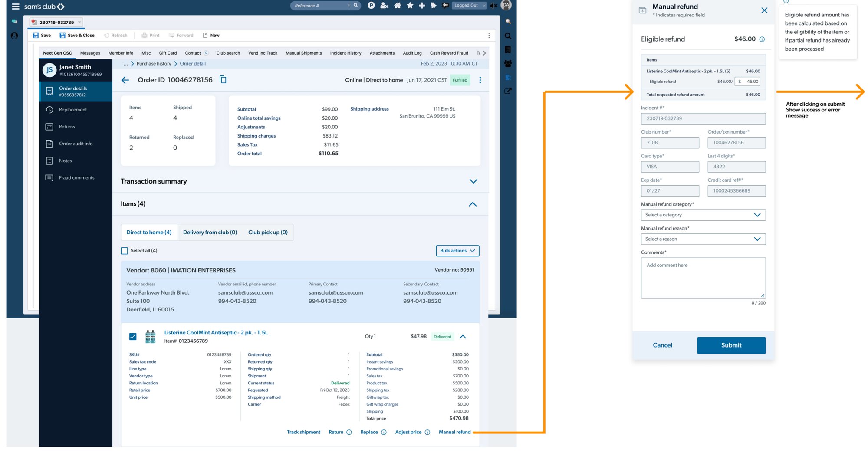Select the Delivery from club (0) tab

tap(210, 233)
